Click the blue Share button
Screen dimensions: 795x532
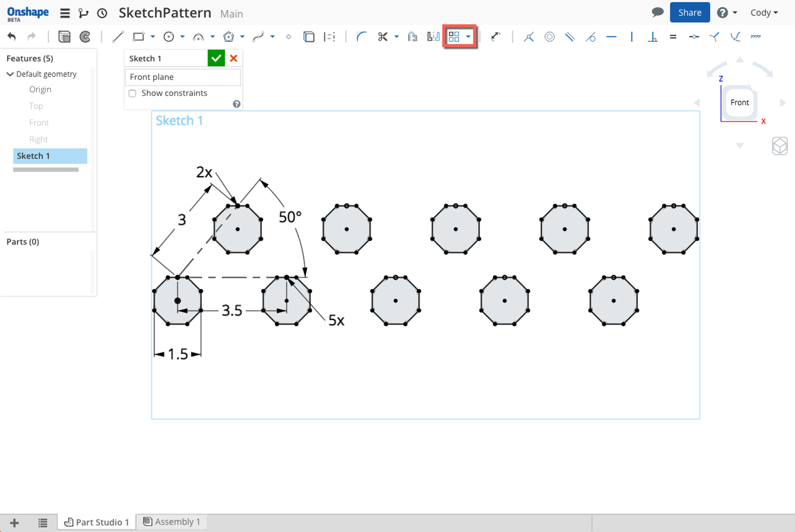click(689, 13)
